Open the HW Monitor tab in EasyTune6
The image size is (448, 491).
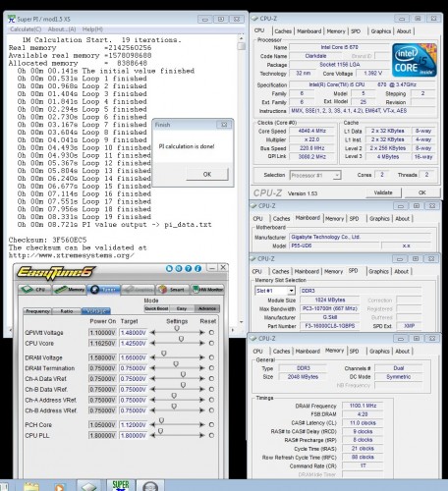pos(207,290)
